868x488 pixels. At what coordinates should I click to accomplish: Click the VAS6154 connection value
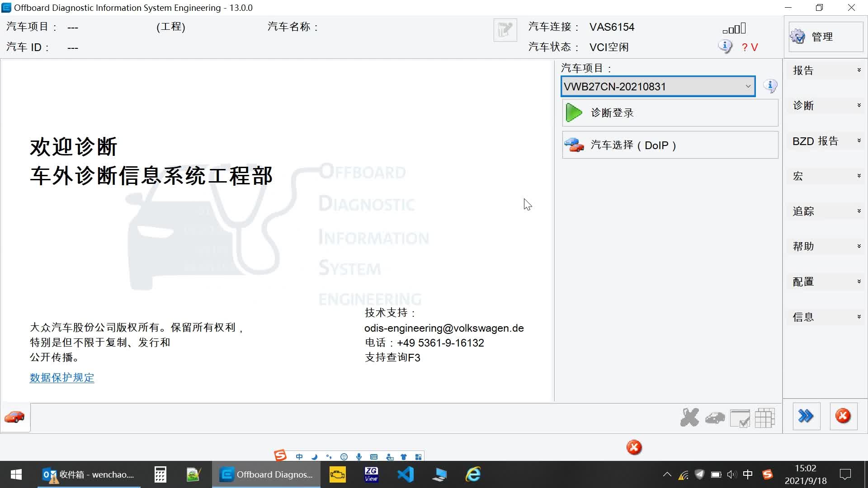point(612,27)
